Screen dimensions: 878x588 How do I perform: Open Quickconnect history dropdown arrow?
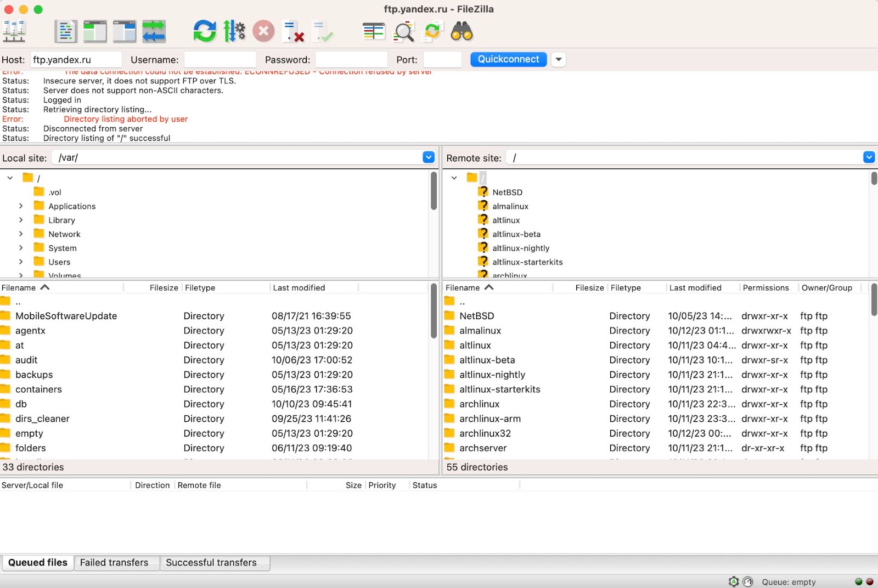[558, 59]
